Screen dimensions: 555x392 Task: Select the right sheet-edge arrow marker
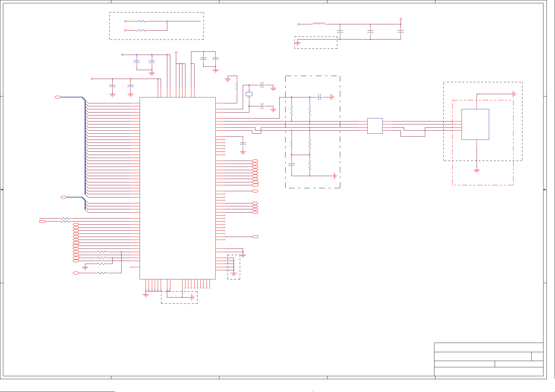[x=544, y=190]
